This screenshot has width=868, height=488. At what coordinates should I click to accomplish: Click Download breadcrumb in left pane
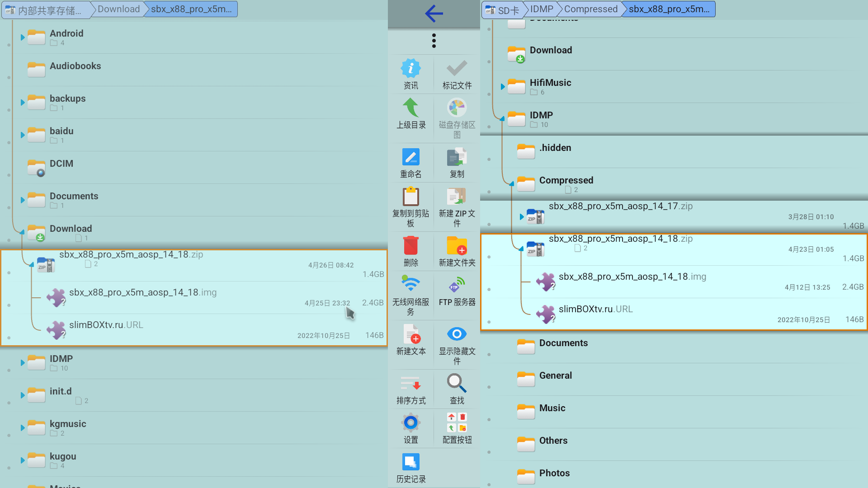pyautogui.click(x=118, y=9)
